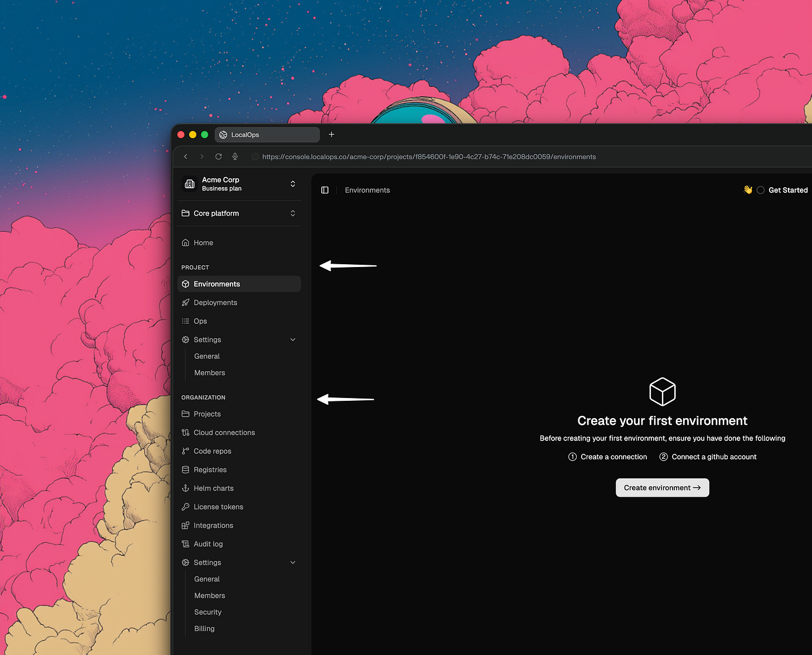This screenshot has width=812, height=655.
Task: Reload the page with refresh icon
Action: [x=219, y=157]
